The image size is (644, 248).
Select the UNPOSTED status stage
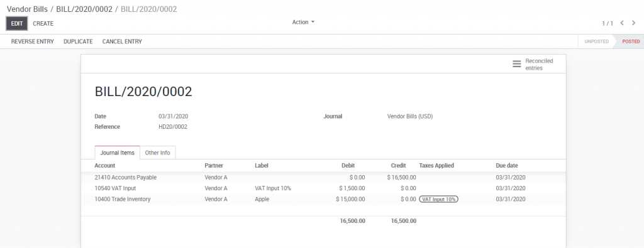[596, 41]
